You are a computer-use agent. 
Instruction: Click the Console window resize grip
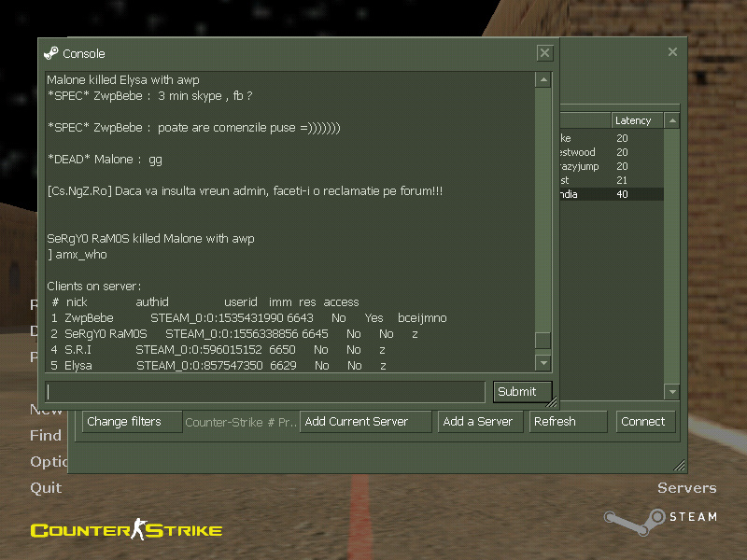(552, 403)
